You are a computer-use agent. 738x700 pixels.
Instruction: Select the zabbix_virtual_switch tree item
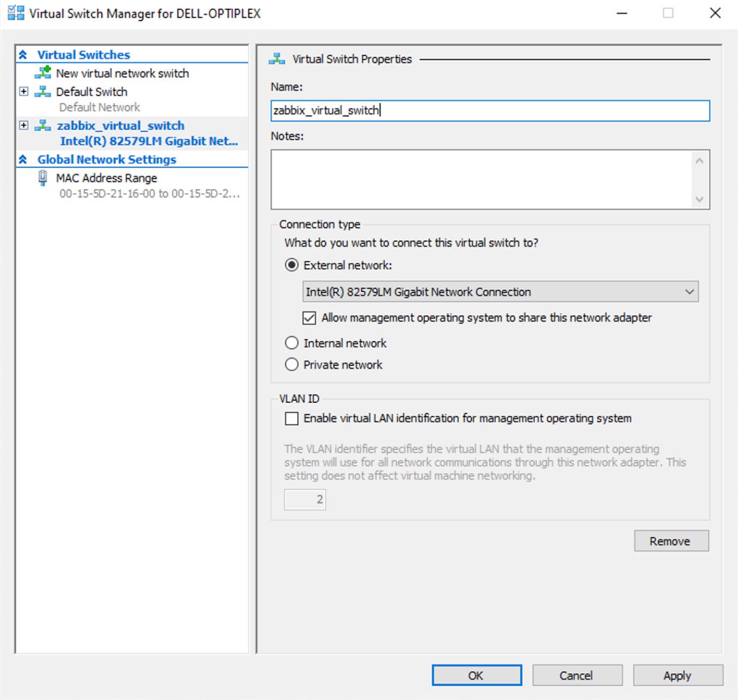pyautogui.click(x=121, y=125)
